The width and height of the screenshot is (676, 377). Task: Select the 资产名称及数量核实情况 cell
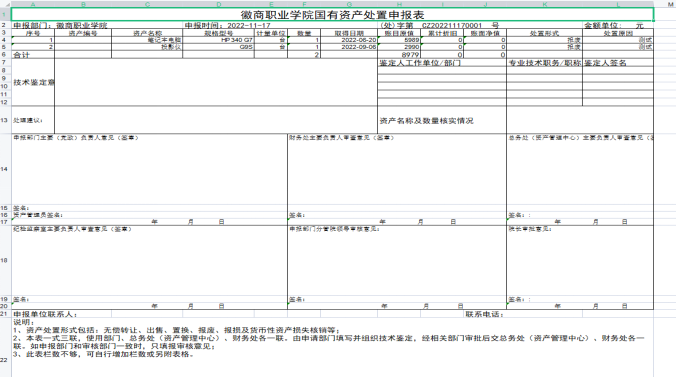(x=442, y=120)
